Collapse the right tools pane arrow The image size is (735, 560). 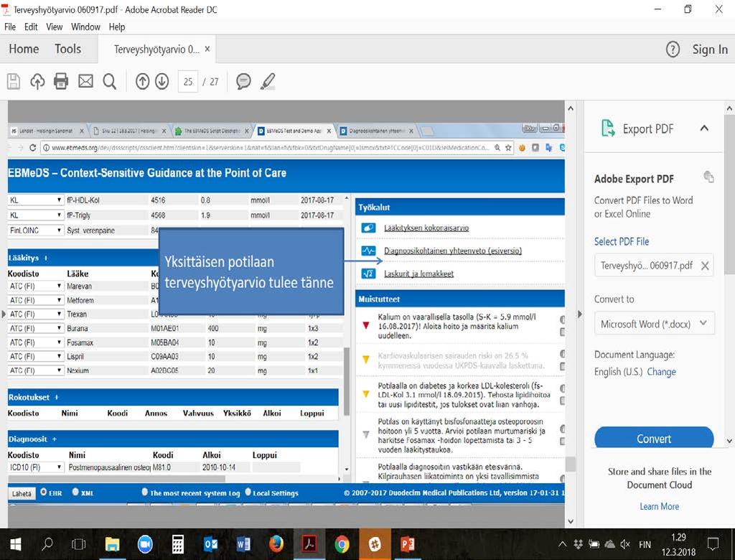point(579,314)
